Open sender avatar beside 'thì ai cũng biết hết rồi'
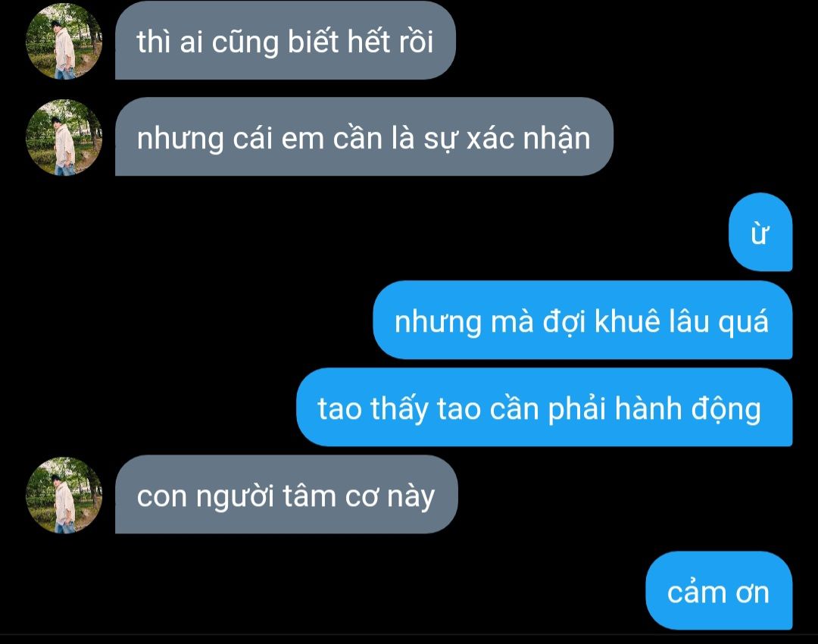 [64, 41]
